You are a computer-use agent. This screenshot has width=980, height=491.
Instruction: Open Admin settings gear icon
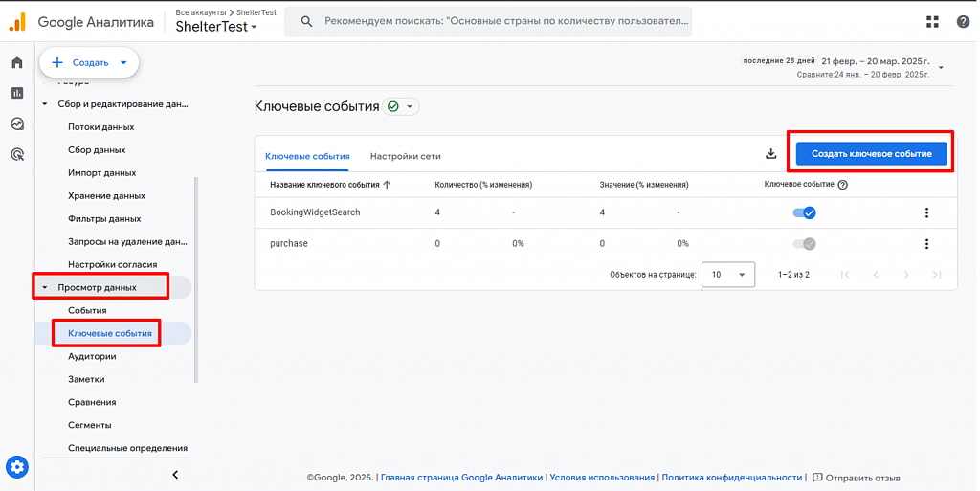(x=17, y=467)
